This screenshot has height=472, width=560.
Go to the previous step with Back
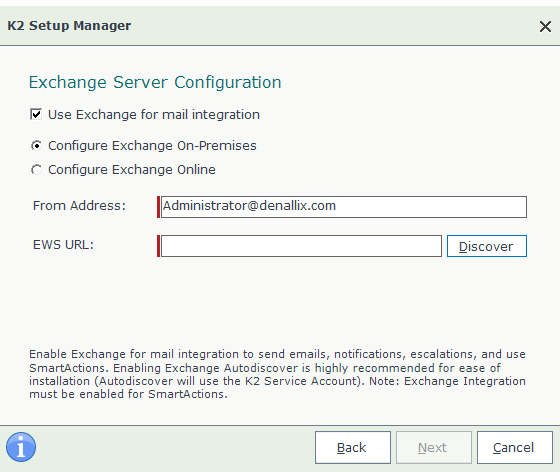[352, 447]
